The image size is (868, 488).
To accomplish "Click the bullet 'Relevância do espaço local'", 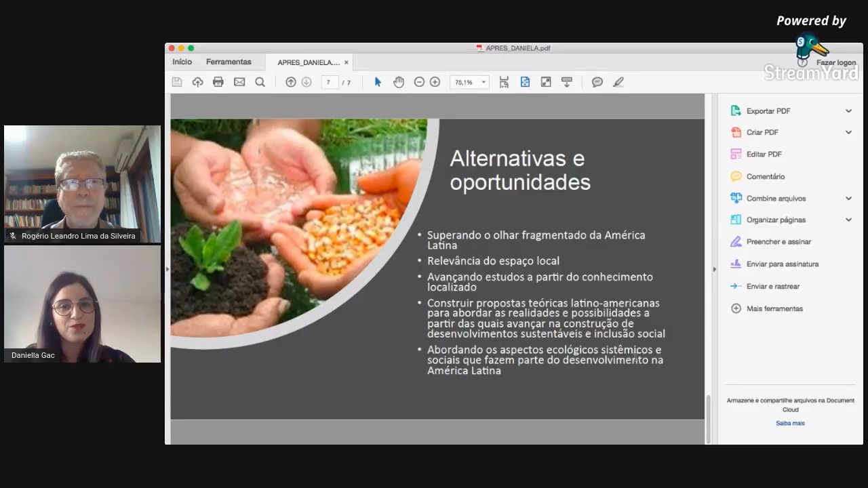I will (493, 261).
